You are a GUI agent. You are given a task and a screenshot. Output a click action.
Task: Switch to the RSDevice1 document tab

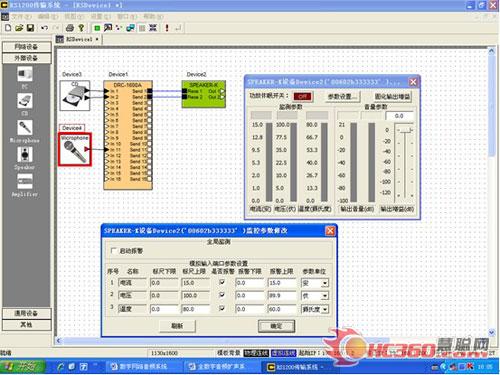(78, 39)
